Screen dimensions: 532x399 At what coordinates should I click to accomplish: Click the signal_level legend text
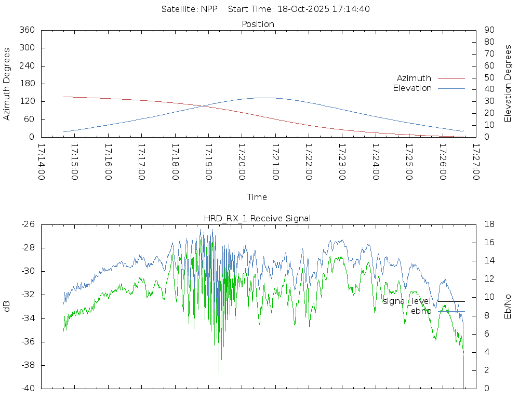click(407, 301)
